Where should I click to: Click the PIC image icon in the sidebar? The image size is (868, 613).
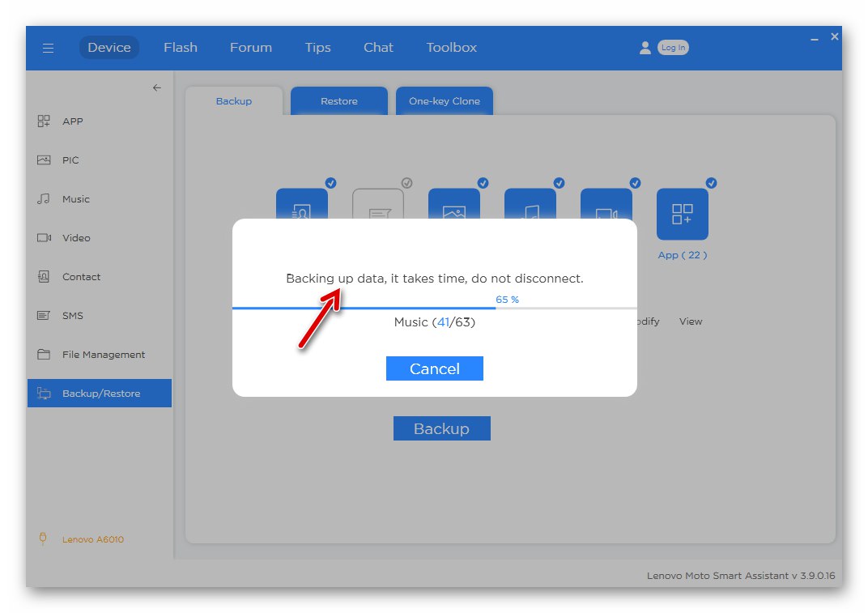click(x=44, y=160)
